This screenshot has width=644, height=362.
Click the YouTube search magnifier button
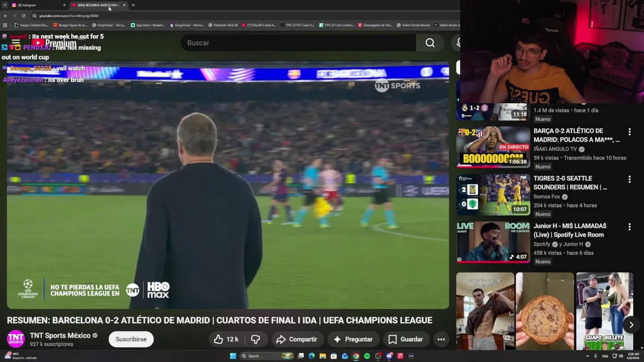pos(430,43)
